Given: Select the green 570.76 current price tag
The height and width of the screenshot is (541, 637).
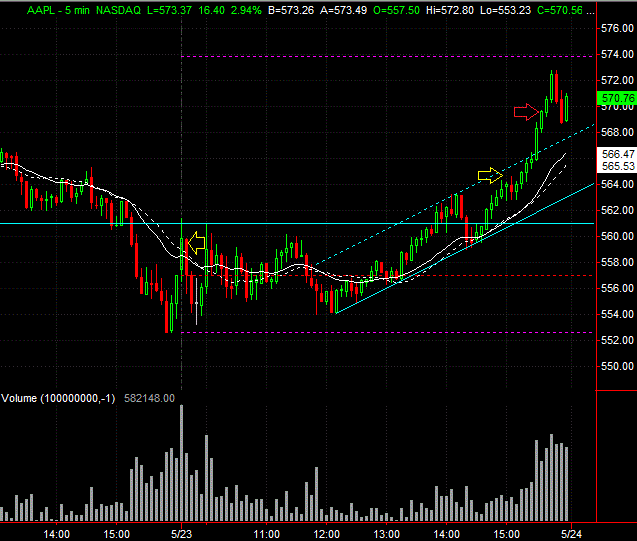Looking at the screenshot, I should [x=617, y=98].
